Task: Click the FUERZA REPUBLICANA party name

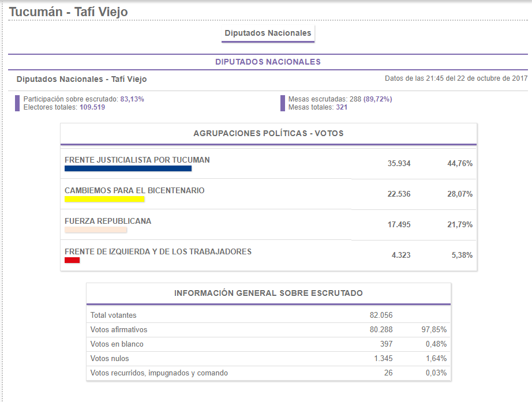Action: 108,221
